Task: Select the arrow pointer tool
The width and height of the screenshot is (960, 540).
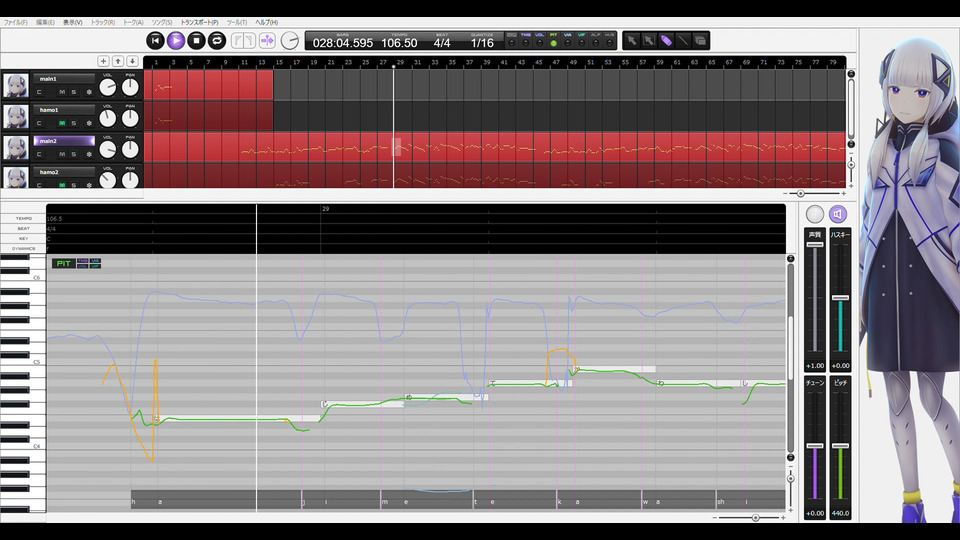Action: click(632, 40)
